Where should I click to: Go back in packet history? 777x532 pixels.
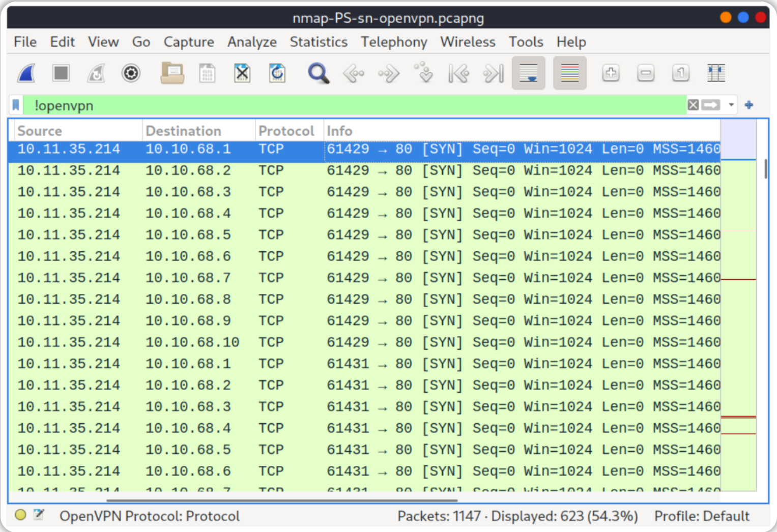point(354,73)
